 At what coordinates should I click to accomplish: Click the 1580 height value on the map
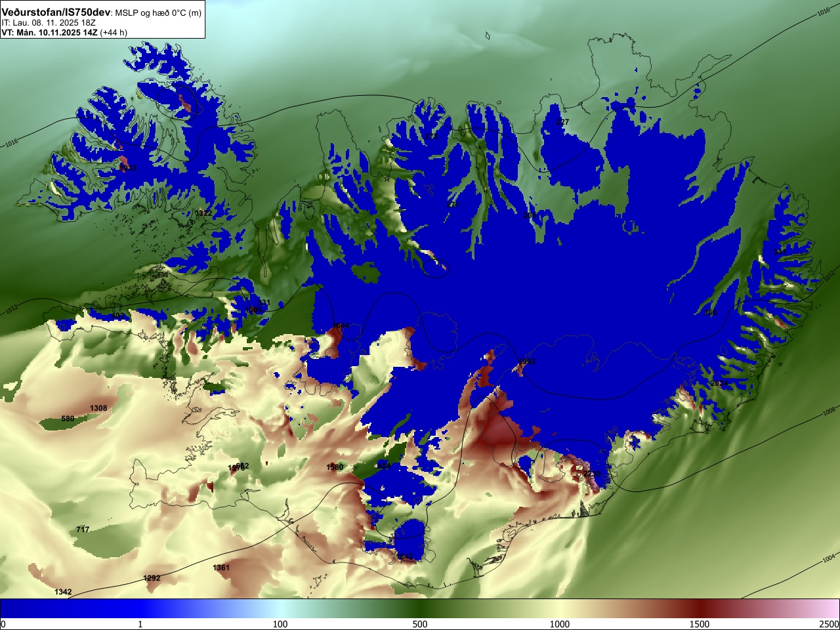click(x=335, y=467)
